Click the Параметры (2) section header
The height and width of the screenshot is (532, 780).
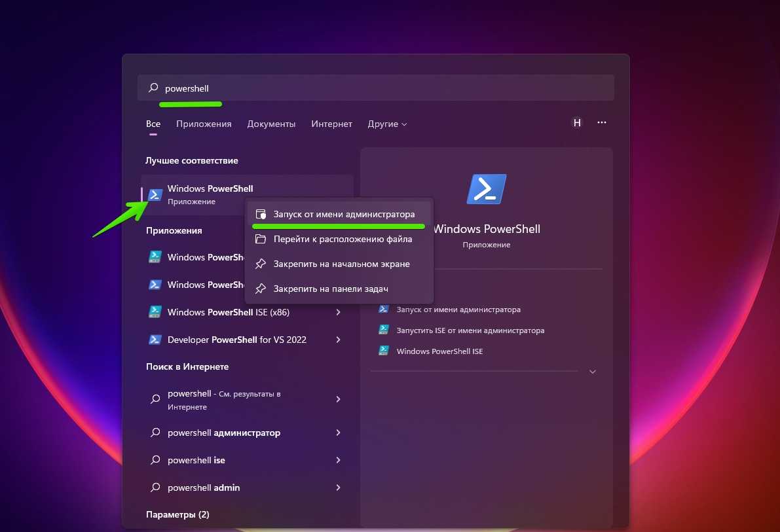pyautogui.click(x=177, y=514)
